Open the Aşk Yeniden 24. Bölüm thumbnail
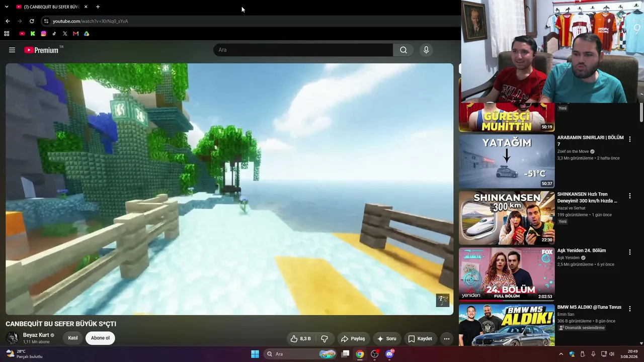644x362 pixels. coord(507,274)
